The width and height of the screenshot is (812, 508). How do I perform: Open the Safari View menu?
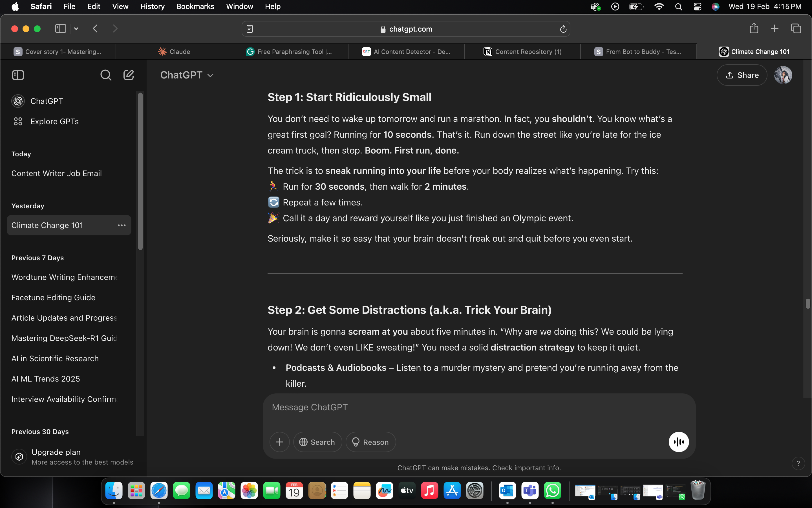click(120, 6)
